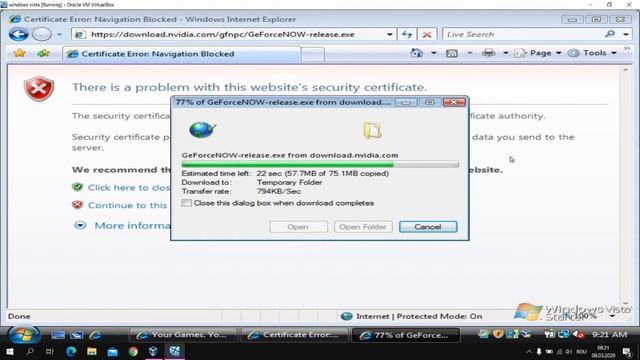Open the host notification center icon
640x360 pixels.
coord(627,351)
